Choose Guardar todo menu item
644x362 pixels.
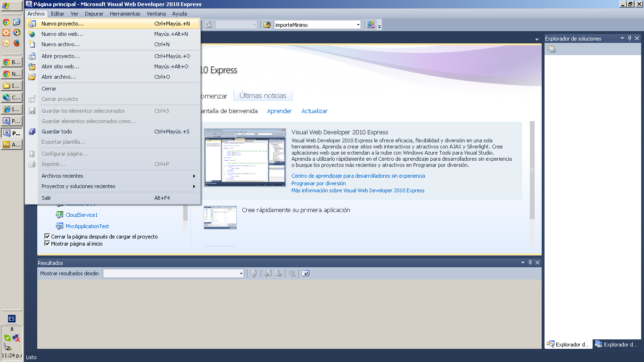click(113, 132)
